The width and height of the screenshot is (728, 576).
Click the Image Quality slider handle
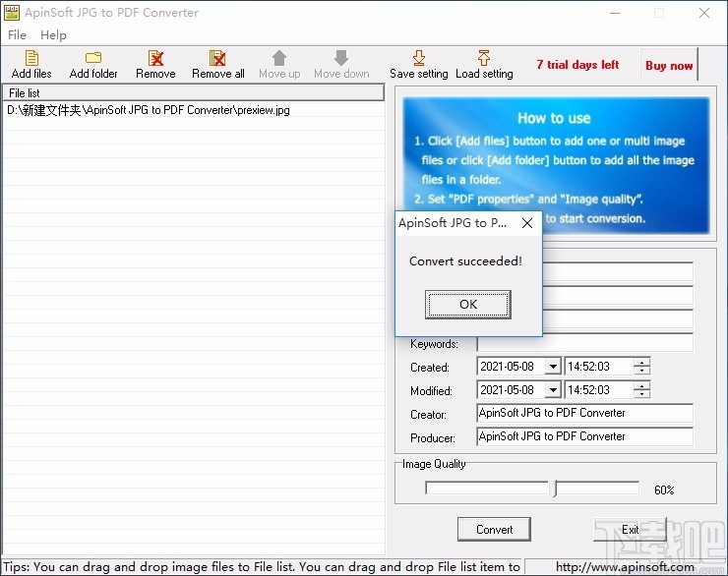pos(555,489)
